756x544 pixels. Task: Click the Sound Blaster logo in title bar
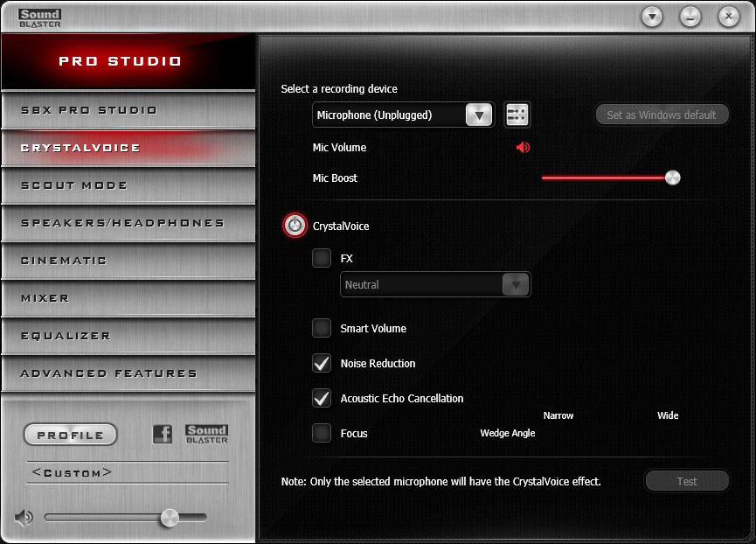coord(40,18)
